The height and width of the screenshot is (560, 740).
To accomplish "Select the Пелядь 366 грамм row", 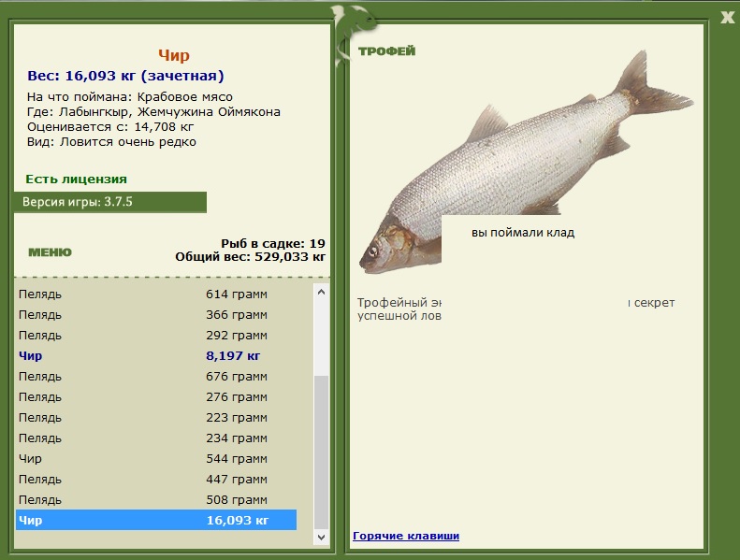I will [156, 315].
